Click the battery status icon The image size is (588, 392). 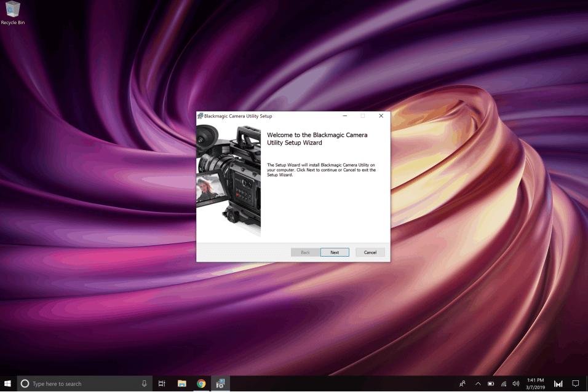[490, 383]
